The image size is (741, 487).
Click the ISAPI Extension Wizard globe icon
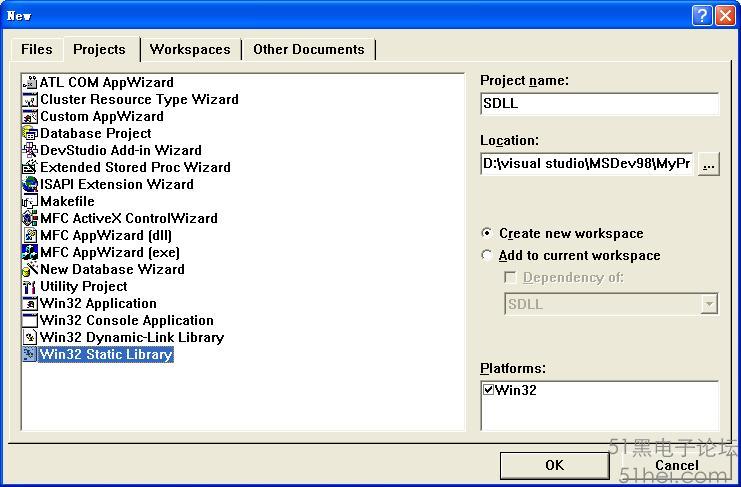30,184
